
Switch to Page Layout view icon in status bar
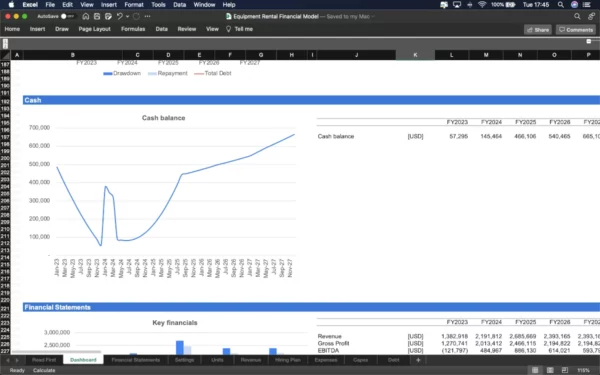coord(550,370)
